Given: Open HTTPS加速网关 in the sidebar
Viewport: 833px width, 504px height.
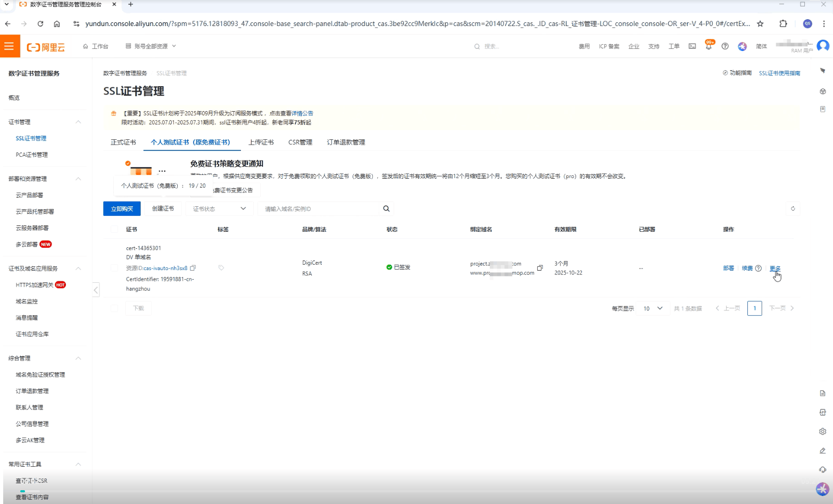Looking at the screenshot, I should [35, 285].
